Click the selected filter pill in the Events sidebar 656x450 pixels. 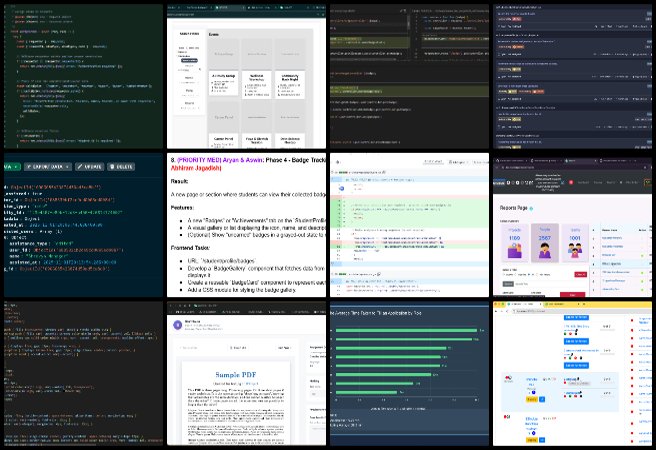click(x=189, y=61)
